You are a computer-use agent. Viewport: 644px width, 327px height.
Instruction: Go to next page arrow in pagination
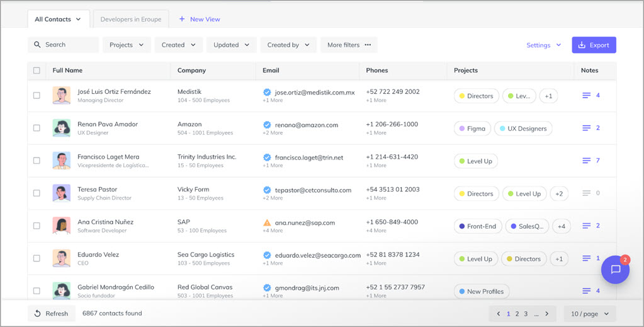(547, 314)
